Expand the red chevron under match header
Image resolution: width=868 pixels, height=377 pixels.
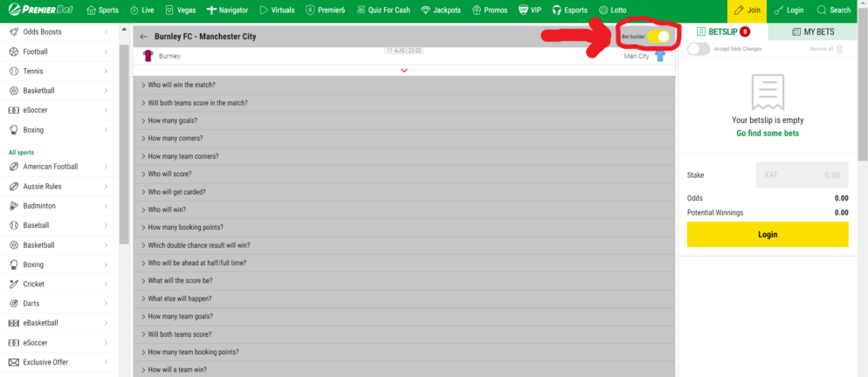point(403,70)
